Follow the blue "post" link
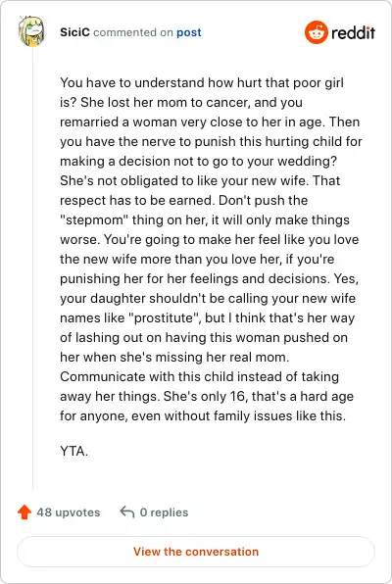This screenshot has height=584, width=392. pos(188,32)
